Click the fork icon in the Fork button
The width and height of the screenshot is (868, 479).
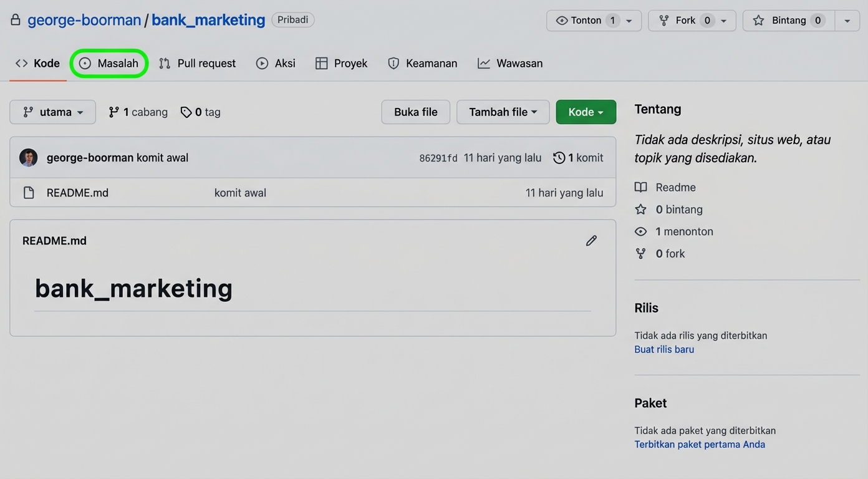click(x=664, y=21)
